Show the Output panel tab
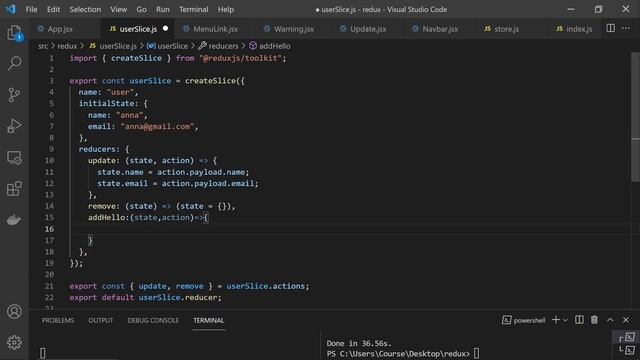The image size is (640, 360). pos(101,320)
